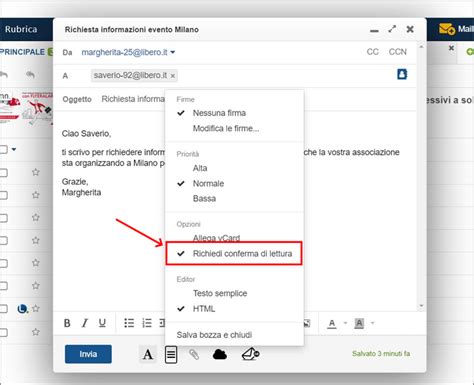Insert a numbered list

[147, 323]
